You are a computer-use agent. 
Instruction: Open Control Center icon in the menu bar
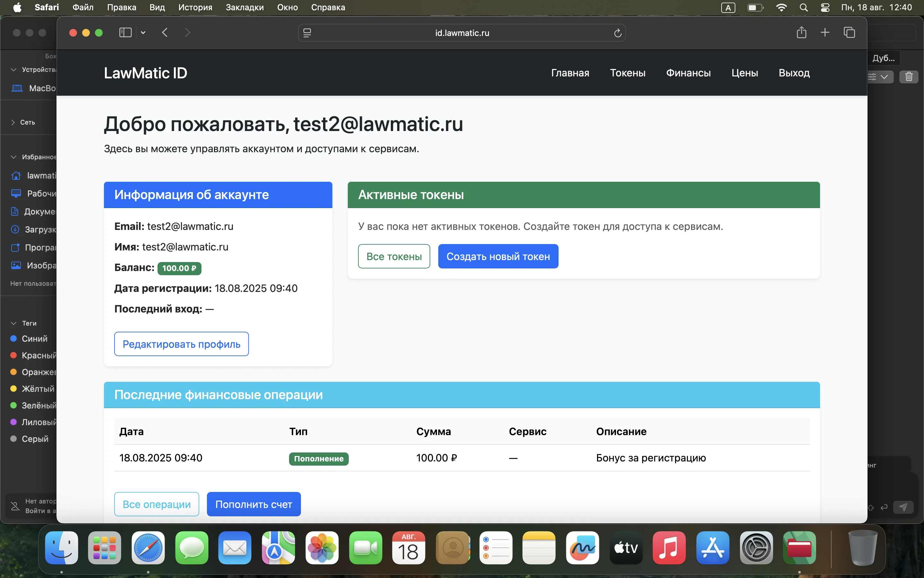coord(825,8)
